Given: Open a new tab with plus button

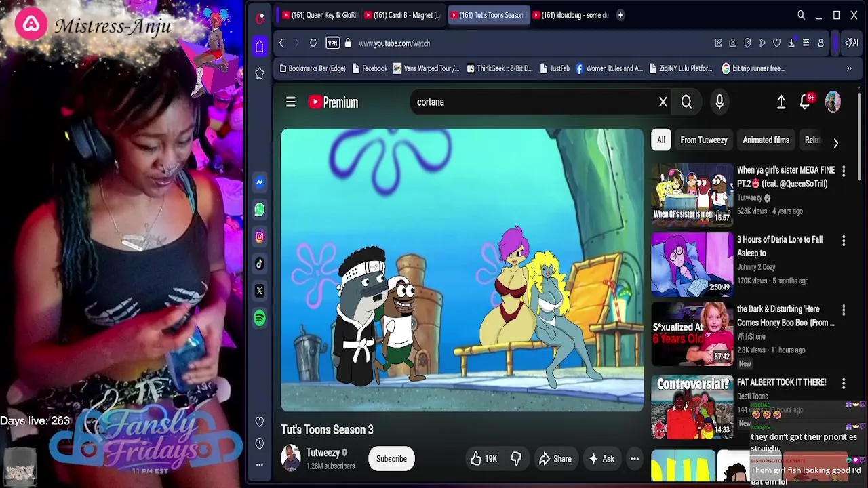Looking at the screenshot, I should [620, 15].
